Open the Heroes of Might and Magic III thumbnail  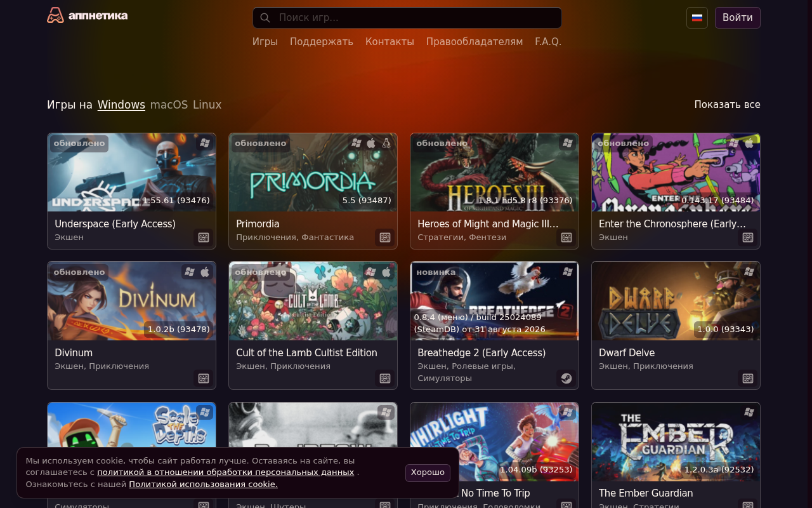(494, 172)
